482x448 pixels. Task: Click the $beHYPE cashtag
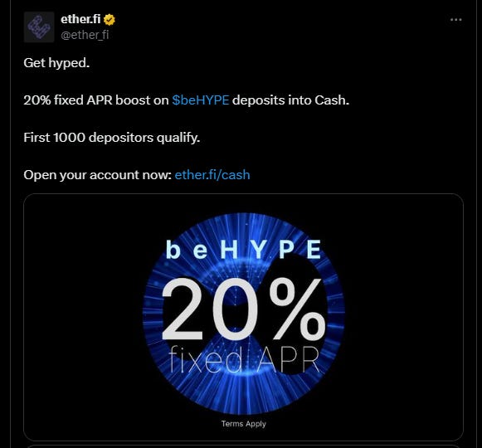click(201, 100)
